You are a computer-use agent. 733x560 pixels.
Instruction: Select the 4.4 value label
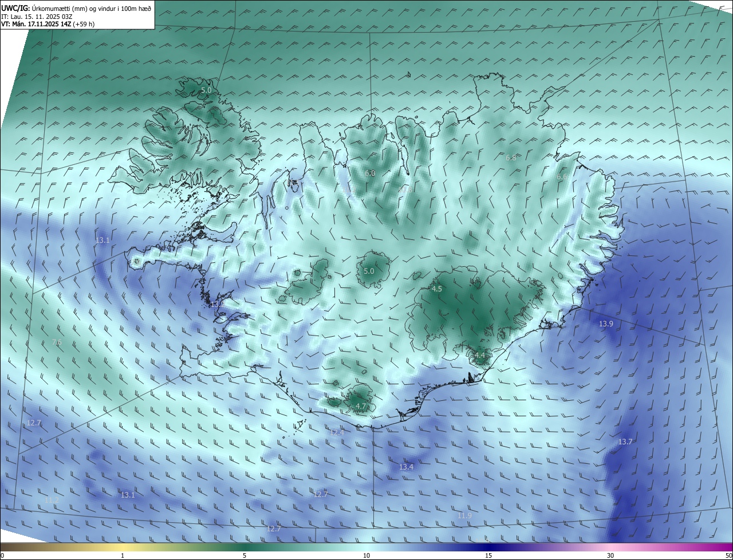pos(480,356)
